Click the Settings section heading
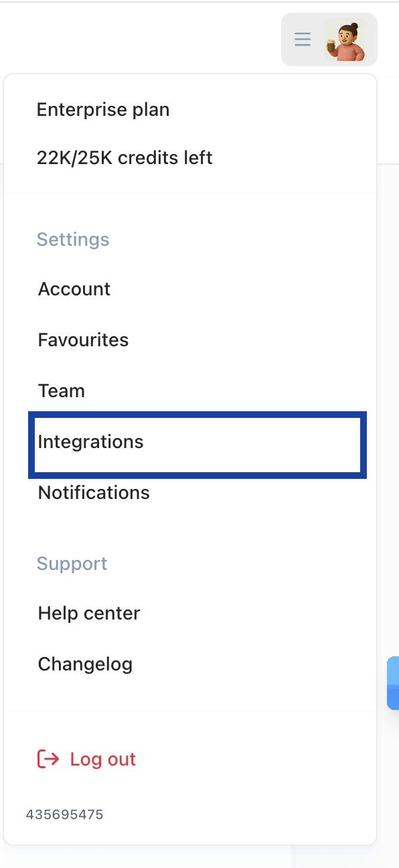 (73, 240)
